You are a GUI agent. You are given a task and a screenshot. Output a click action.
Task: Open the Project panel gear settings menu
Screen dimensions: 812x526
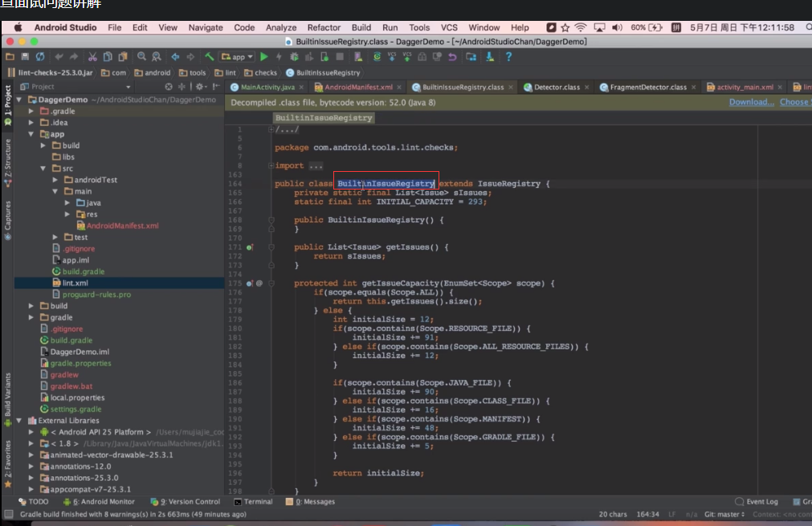(x=201, y=87)
